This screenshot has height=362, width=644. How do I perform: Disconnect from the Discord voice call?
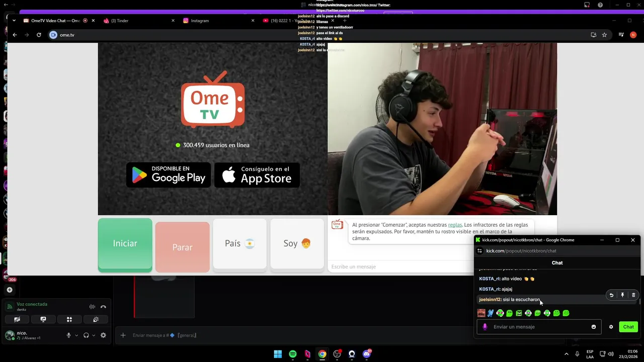pyautogui.click(x=103, y=307)
